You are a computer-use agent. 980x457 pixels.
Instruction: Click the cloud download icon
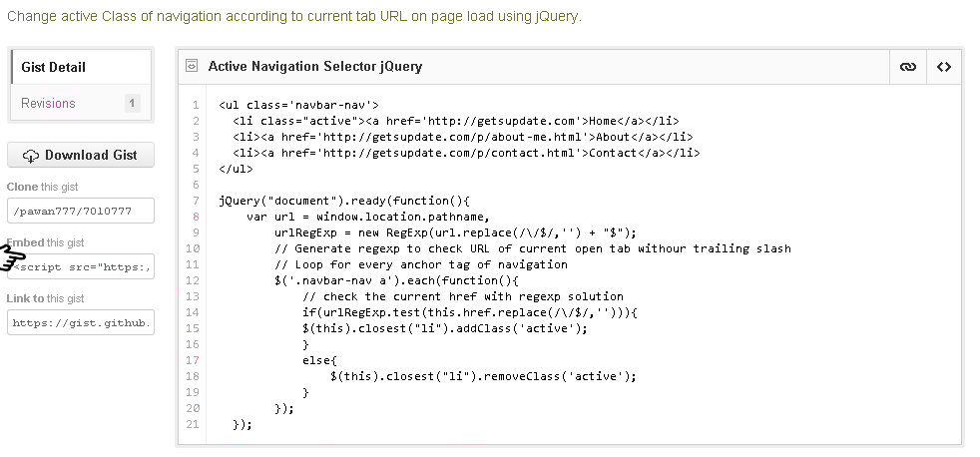coord(31,156)
